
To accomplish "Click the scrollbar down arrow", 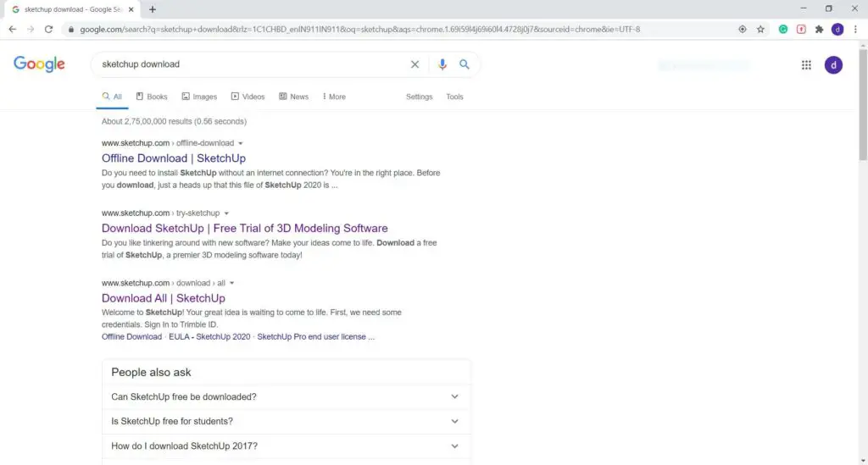I will point(863,461).
